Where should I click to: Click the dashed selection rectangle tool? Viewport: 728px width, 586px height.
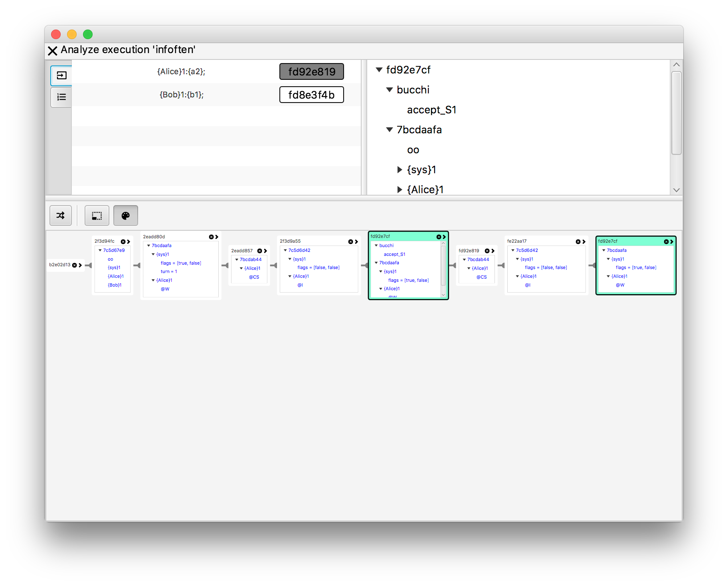point(97,216)
